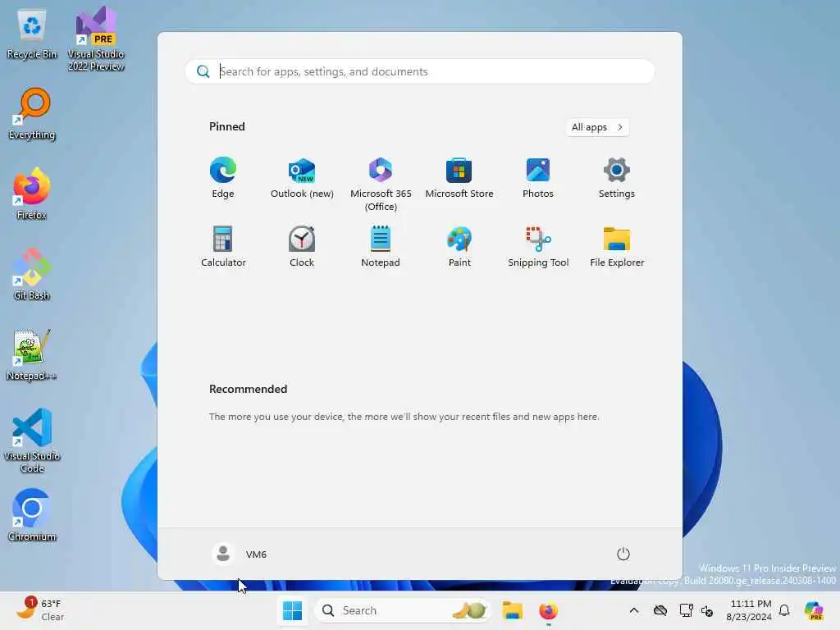
Task: Launch Outlook (new) pinned app
Action: 302,178
